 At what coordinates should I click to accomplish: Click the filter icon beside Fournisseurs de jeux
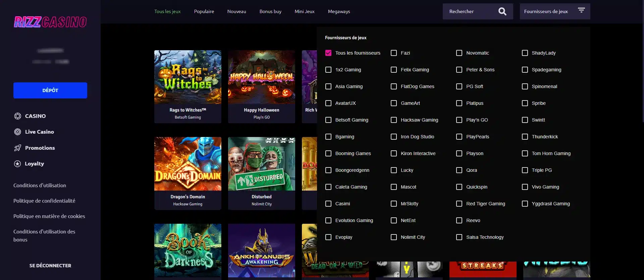tap(581, 10)
